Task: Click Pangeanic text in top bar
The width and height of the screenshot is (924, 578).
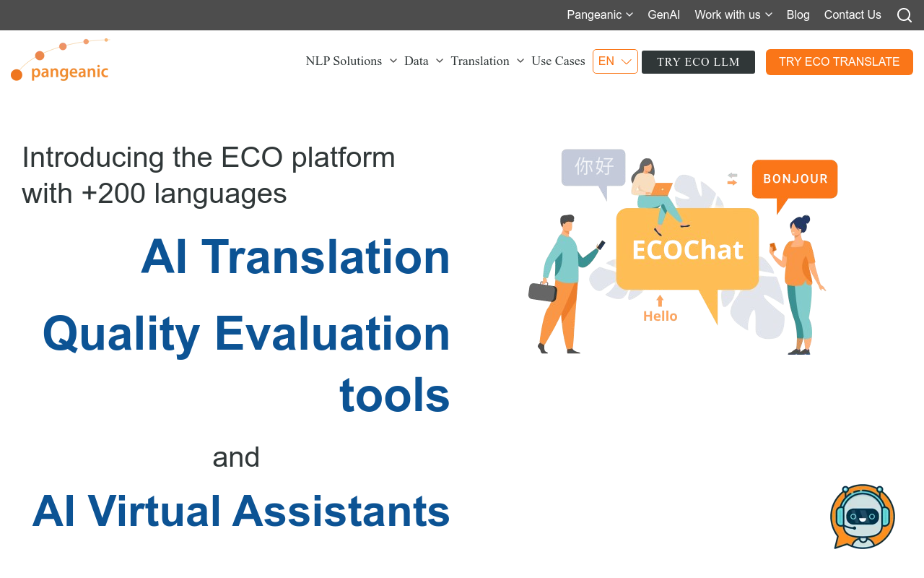Action: 594,14
